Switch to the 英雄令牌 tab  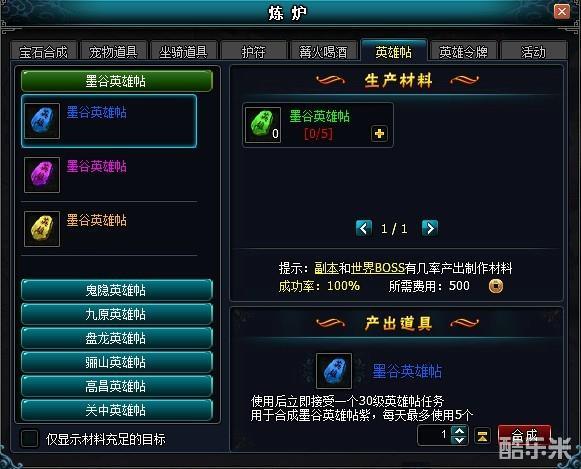(463, 51)
